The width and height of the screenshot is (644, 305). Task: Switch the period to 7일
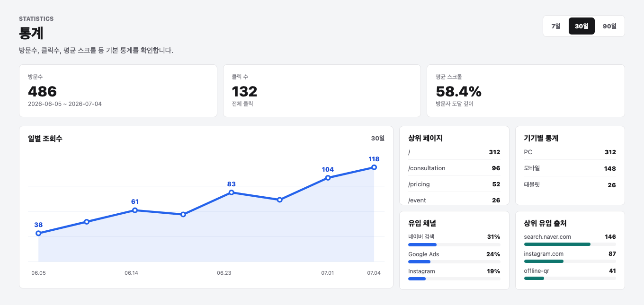(556, 26)
